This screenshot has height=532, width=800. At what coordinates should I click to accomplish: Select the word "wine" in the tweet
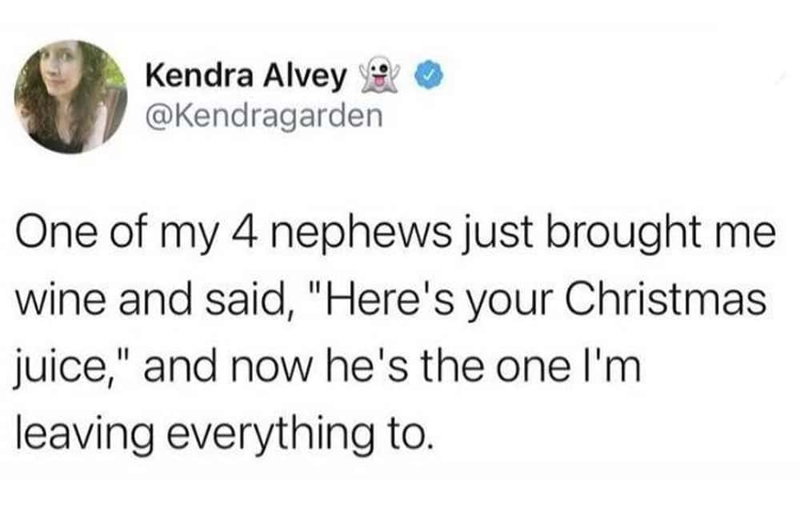pyautogui.click(x=62, y=299)
